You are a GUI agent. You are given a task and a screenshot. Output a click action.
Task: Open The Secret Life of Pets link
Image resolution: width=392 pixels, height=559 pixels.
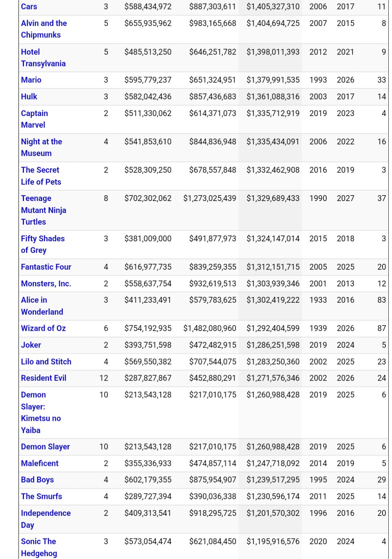(40, 170)
